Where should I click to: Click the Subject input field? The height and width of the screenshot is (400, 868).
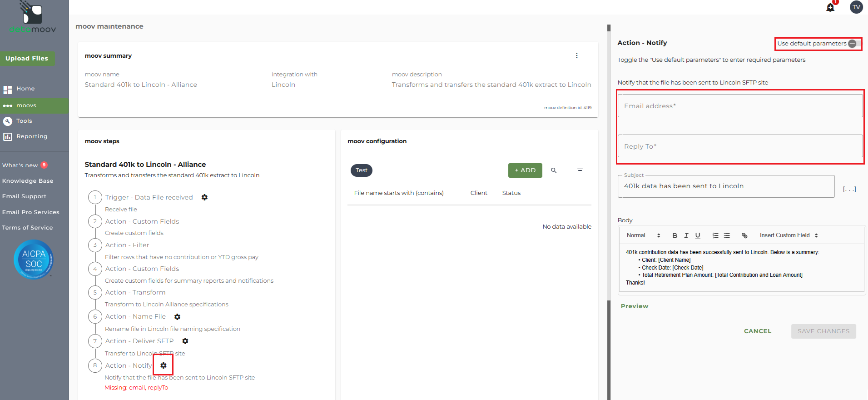point(726,186)
